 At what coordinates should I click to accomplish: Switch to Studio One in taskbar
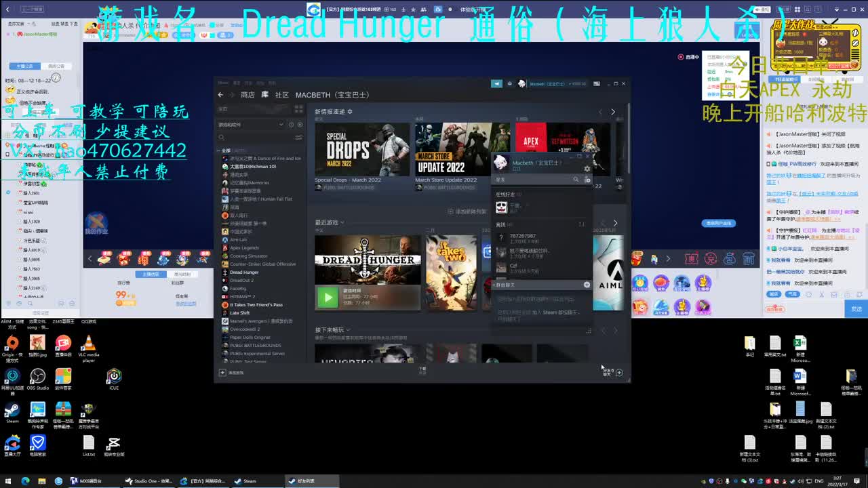click(148, 481)
